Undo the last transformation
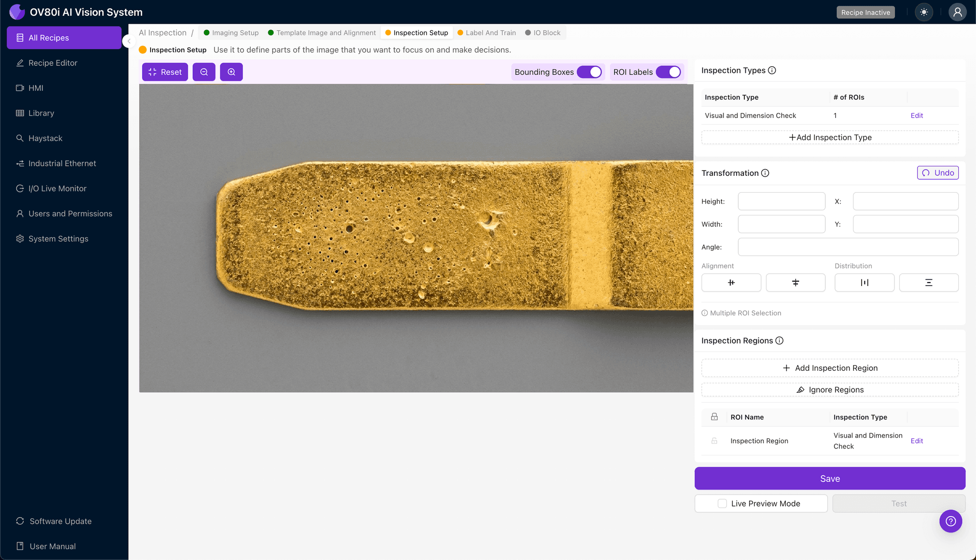 938,173
